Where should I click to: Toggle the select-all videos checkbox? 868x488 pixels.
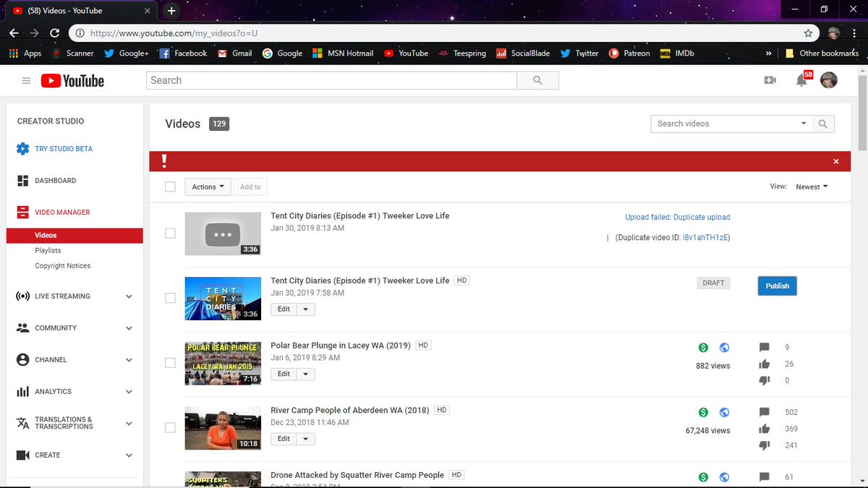coord(170,187)
